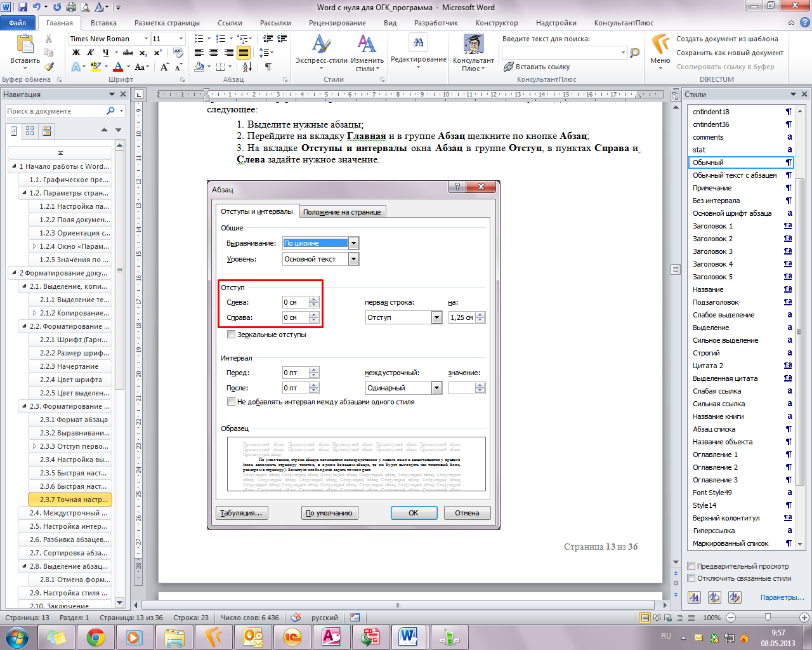The height and width of the screenshot is (650, 812).
Task: Browse pages thumbnails in Navigation pane
Action: pos(30,131)
